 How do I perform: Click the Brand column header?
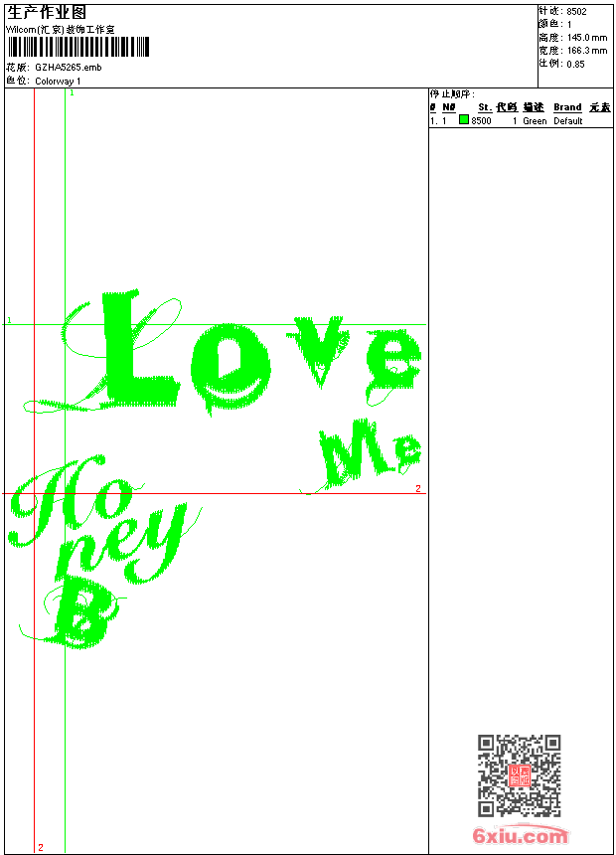[567, 107]
